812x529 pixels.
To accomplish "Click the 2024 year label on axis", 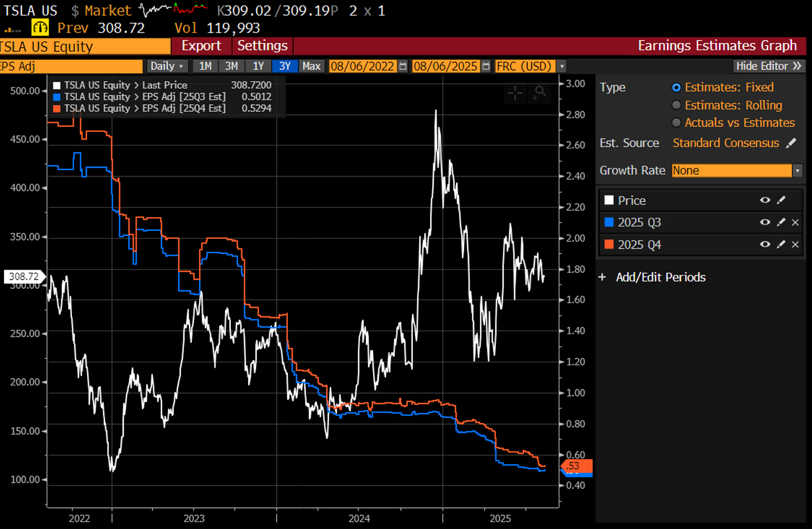I will coord(359,518).
